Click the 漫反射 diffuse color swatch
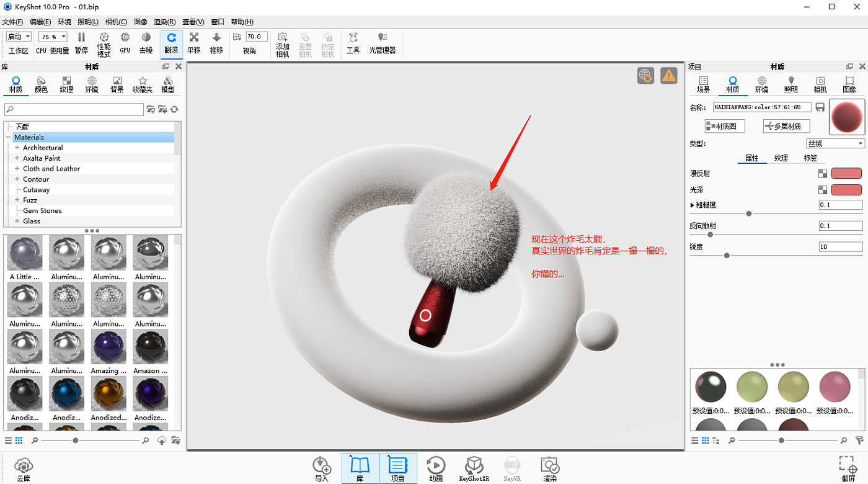The height and width of the screenshot is (484, 868). point(846,174)
